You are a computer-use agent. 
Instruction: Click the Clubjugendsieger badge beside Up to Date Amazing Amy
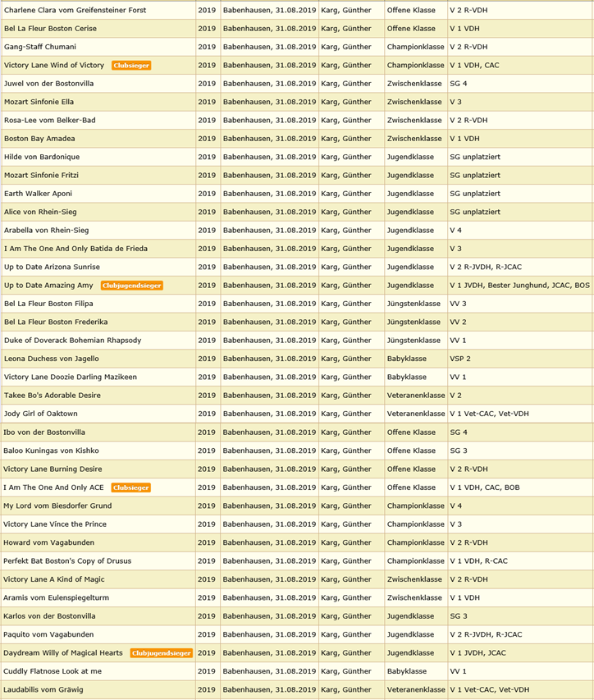tap(132, 286)
